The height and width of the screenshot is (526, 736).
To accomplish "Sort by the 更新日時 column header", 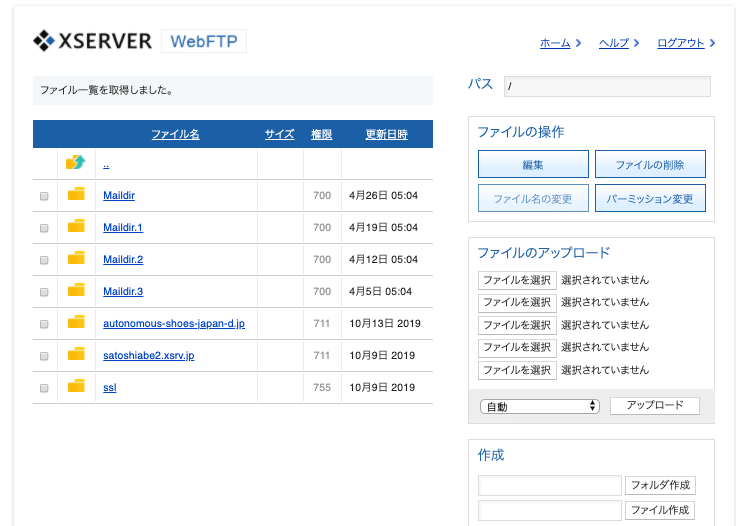I will [386, 134].
